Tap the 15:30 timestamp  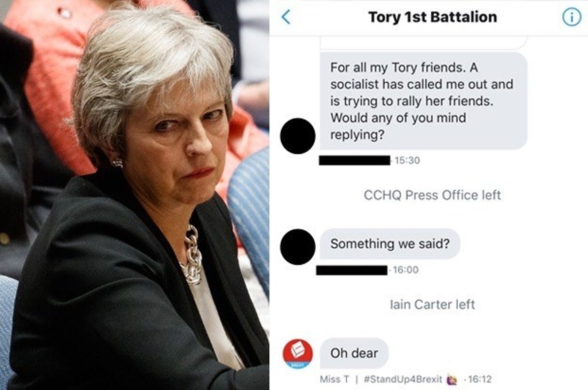[407, 160]
